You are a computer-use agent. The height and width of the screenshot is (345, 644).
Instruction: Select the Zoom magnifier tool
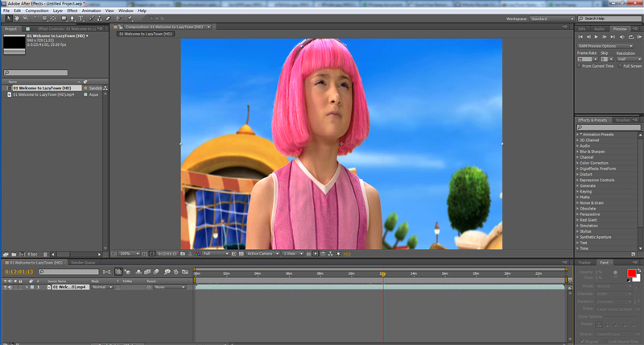26,19
